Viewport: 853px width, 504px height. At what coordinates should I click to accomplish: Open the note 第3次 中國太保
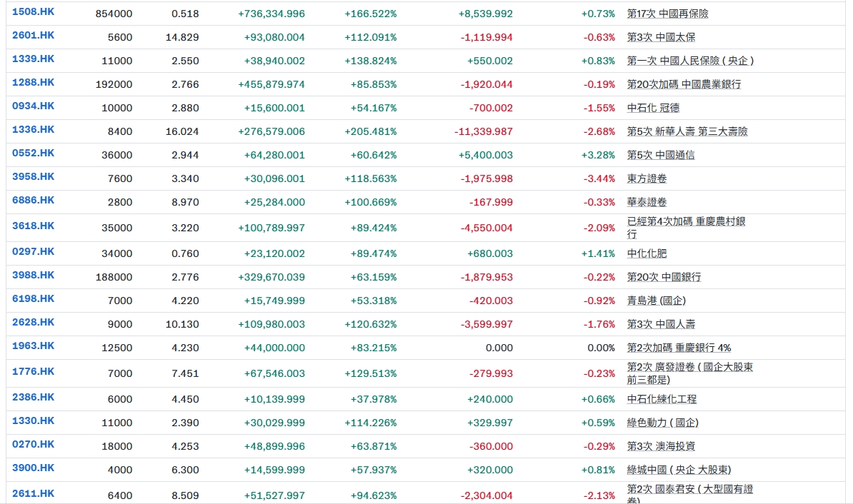pyautogui.click(x=661, y=38)
